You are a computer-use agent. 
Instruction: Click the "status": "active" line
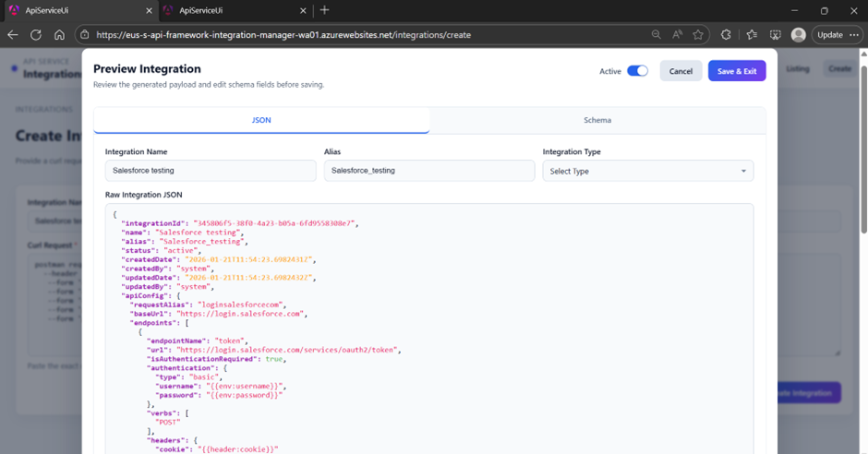(161, 250)
